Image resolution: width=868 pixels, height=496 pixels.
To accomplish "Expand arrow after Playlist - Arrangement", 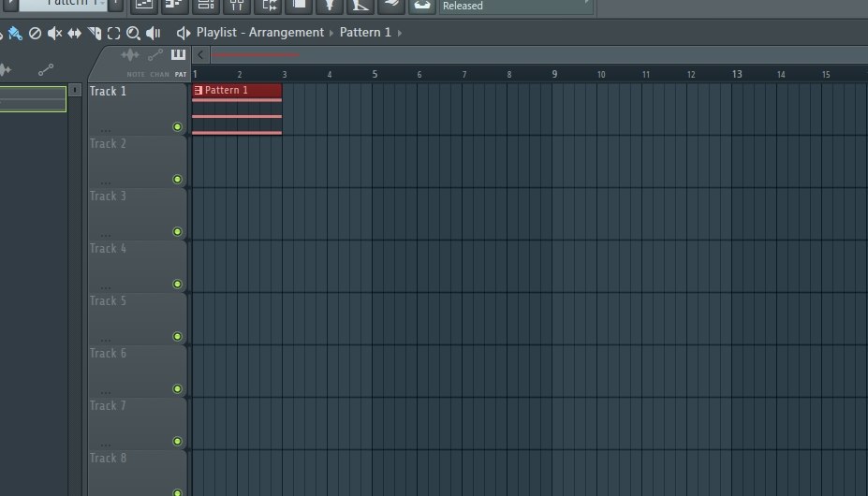I will click(x=331, y=33).
